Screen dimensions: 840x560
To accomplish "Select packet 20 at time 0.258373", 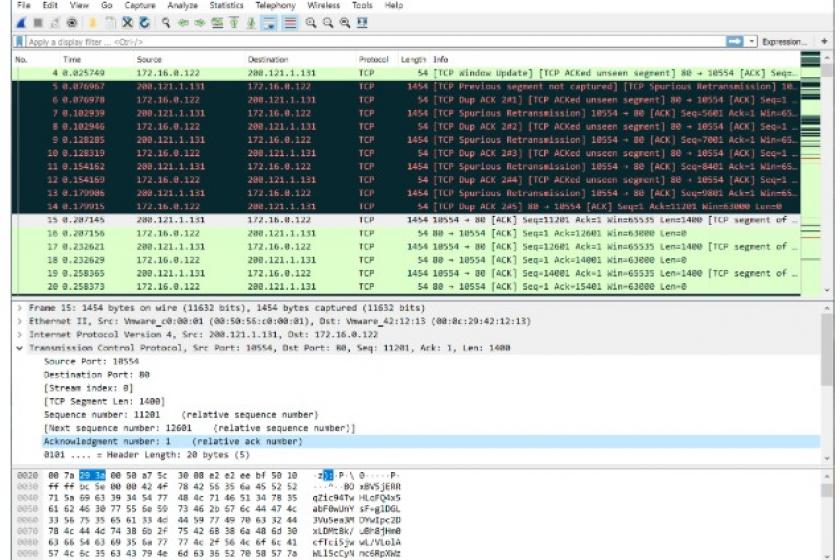I will point(406,287).
